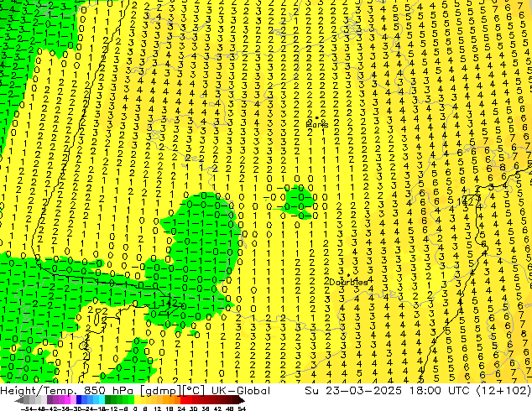
Task: Select the black dot marking Dourbes
Action: [348, 275]
